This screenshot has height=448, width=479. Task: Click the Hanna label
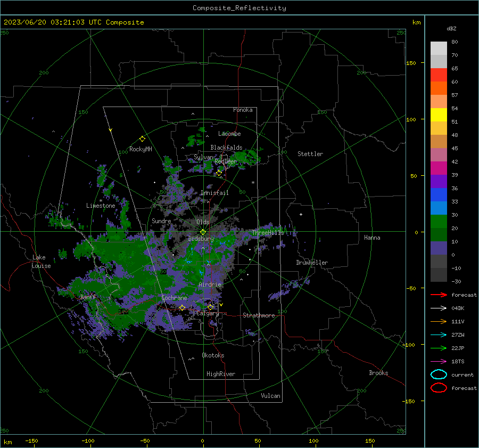pos(372,238)
